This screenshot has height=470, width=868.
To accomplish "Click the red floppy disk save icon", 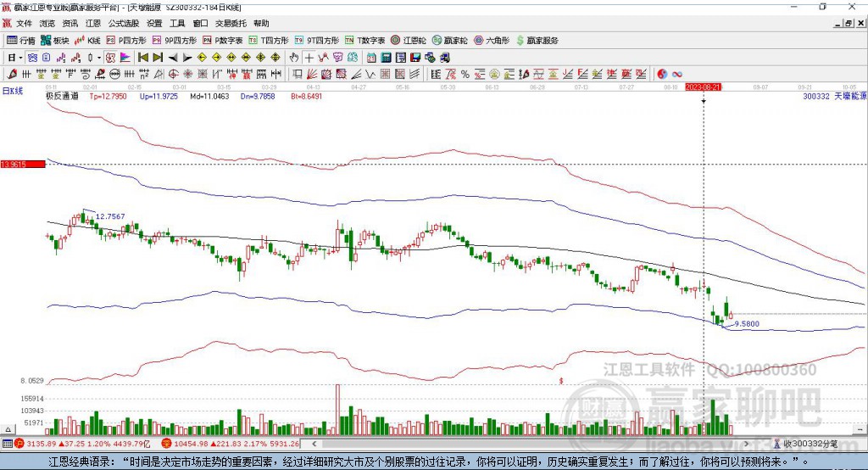I will (415, 58).
